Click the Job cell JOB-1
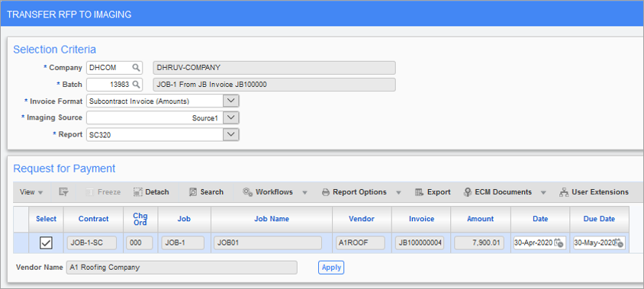This screenshot has height=289, width=644. coord(183,243)
